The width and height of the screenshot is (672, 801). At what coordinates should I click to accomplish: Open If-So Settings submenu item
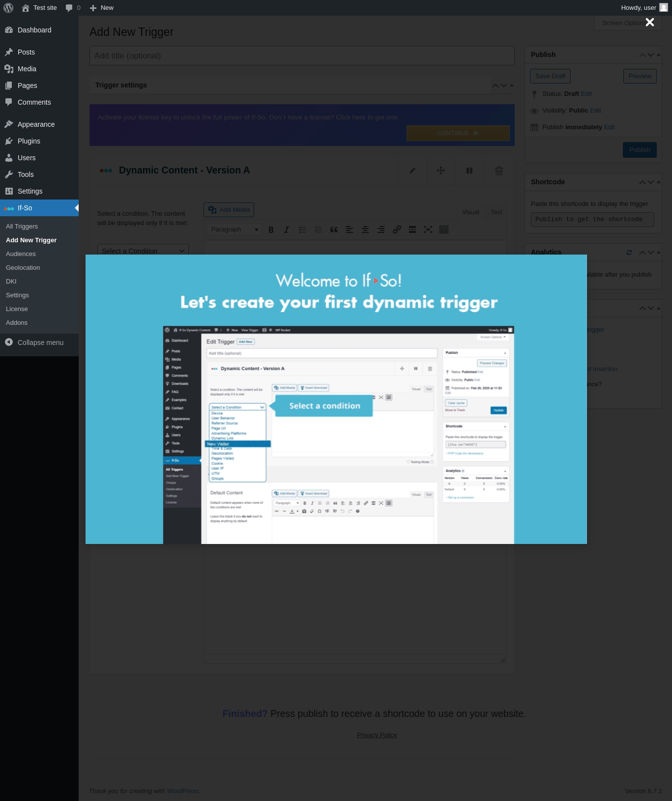17,295
